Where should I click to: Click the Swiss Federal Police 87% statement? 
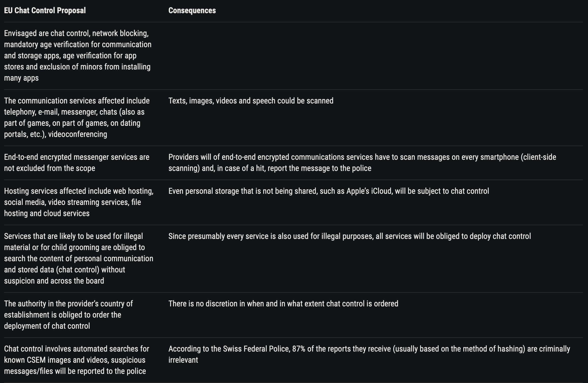369,354
